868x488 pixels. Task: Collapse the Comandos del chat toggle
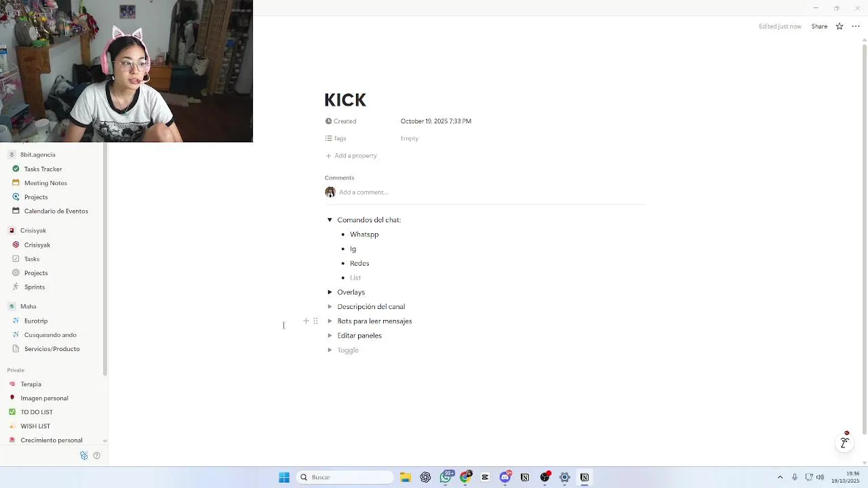point(330,220)
